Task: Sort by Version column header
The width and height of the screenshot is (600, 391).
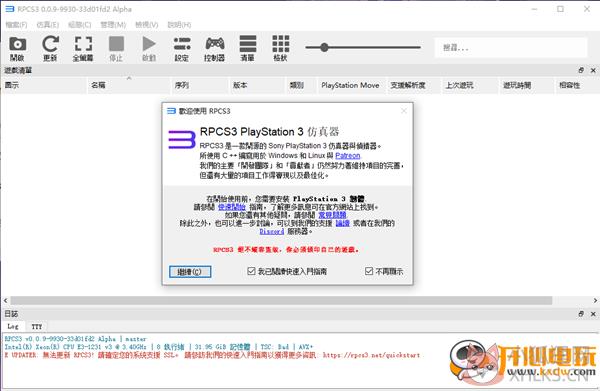Action: pos(257,85)
